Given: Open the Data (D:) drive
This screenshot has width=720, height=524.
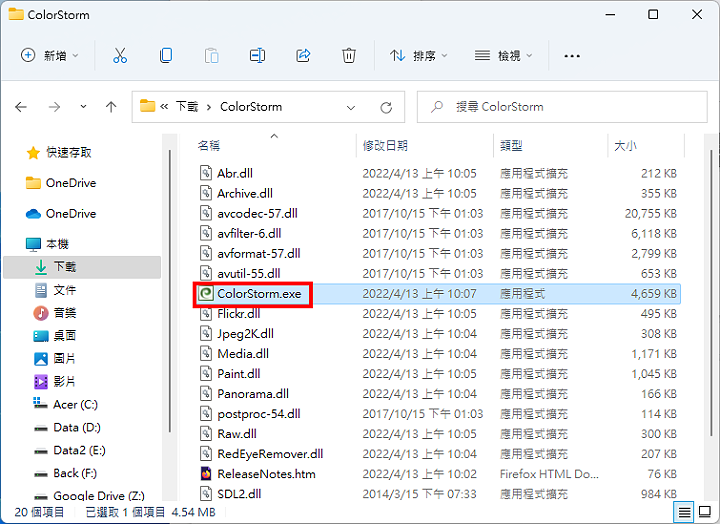Looking at the screenshot, I should 67,428.
